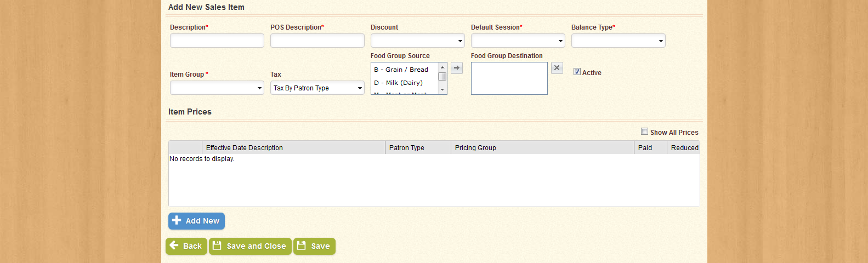Viewport: 868px width, 263px height.
Task: Open the Balance Type dropdown
Action: [618, 41]
